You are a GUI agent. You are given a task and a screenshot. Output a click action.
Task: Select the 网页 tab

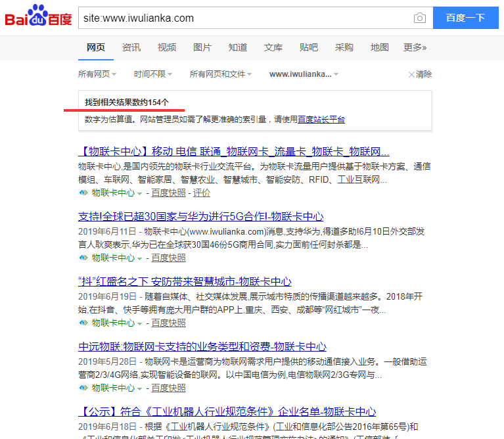pyautogui.click(x=96, y=47)
